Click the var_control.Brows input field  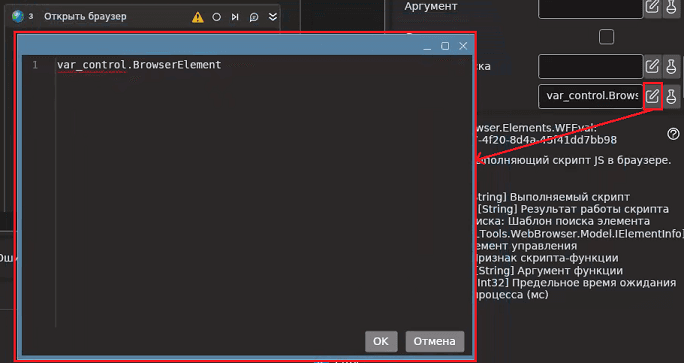pos(590,96)
